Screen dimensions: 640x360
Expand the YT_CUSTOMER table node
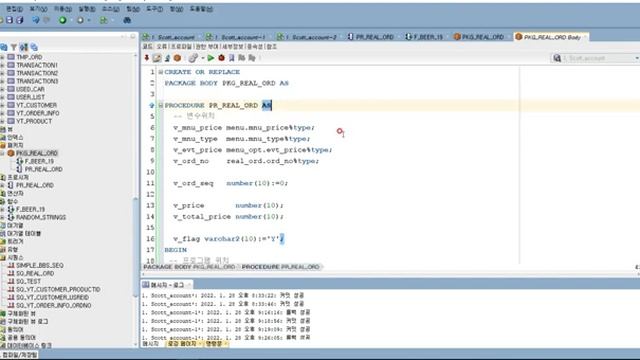click(2, 105)
